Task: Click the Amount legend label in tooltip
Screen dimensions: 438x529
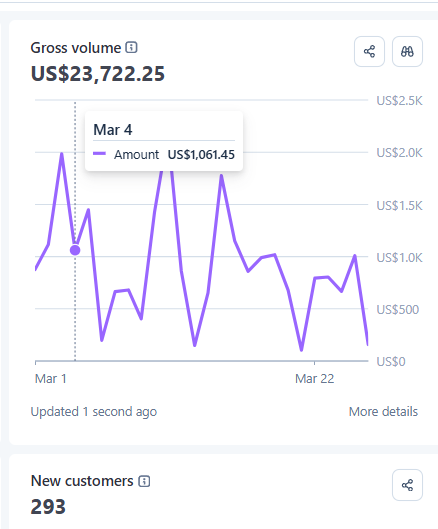Action: [x=136, y=155]
